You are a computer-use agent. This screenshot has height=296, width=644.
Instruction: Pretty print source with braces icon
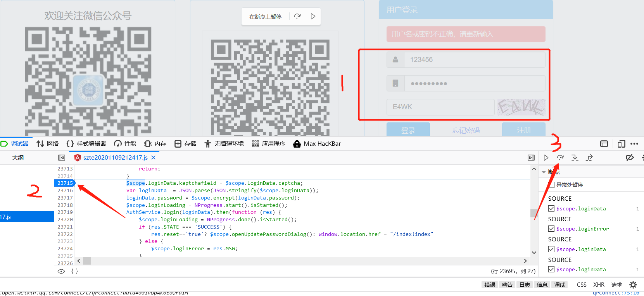point(74,271)
